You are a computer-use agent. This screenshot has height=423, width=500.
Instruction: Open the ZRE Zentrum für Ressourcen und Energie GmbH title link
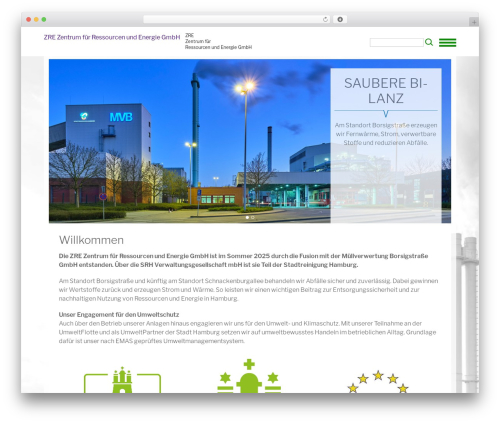coord(112,37)
